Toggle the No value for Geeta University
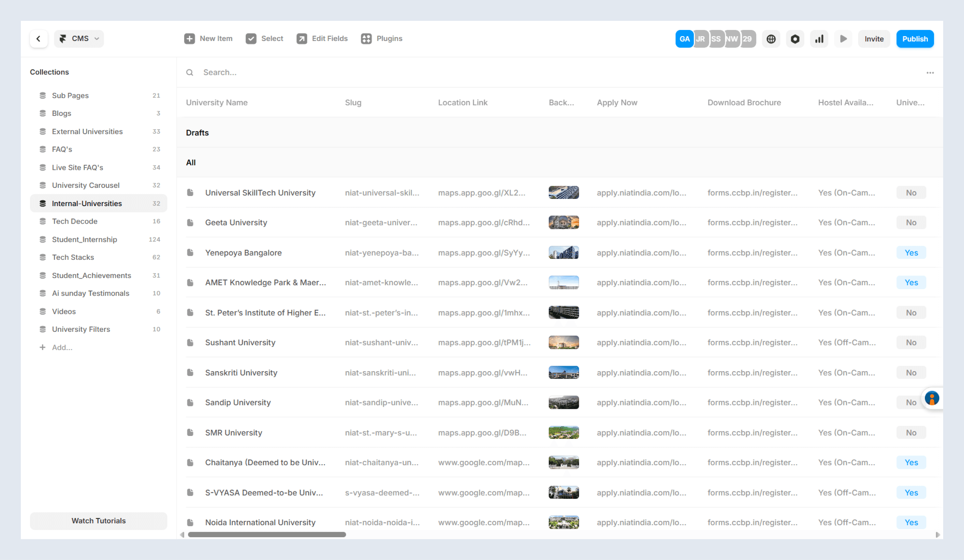 pyautogui.click(x=911, y=222)
